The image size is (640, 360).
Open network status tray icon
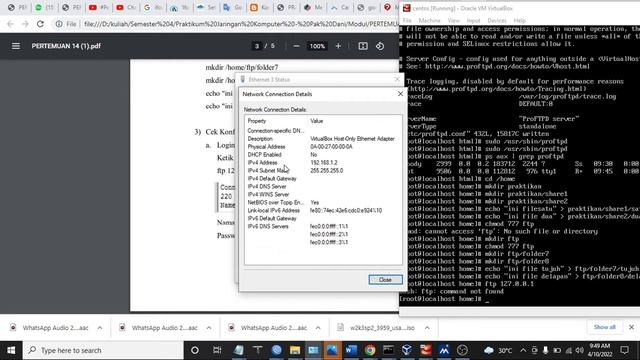(x=568, y=350)
